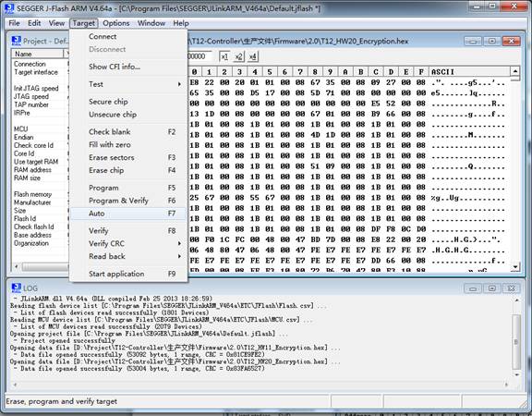
Task: Expand the Verify CRC submenu
Action: pyautogui.click(x=128, y=244)
